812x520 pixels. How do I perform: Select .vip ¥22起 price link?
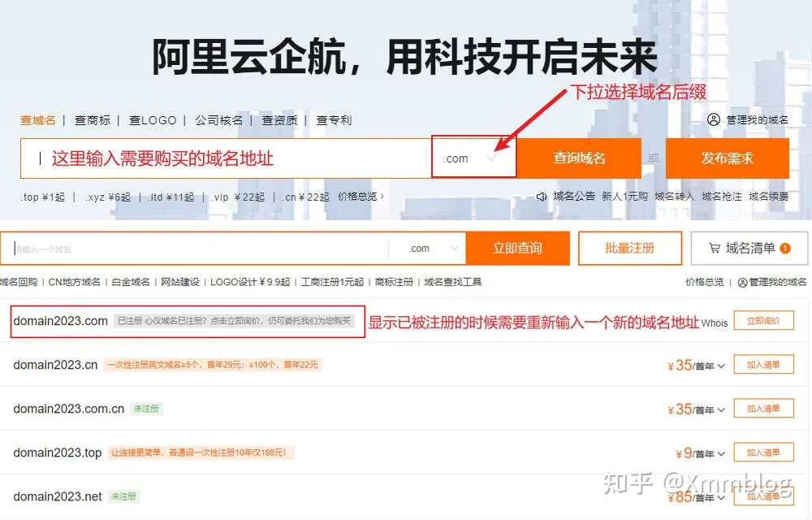pos(238,197)
